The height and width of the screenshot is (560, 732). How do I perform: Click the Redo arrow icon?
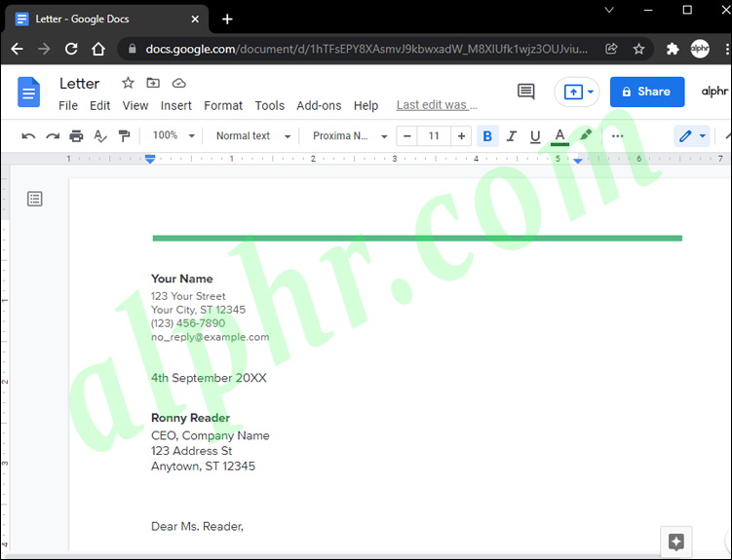53,136
